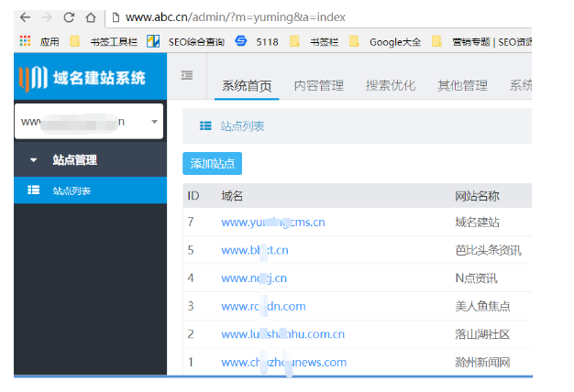Click the 添加站点 button

[x=212, y=164]
